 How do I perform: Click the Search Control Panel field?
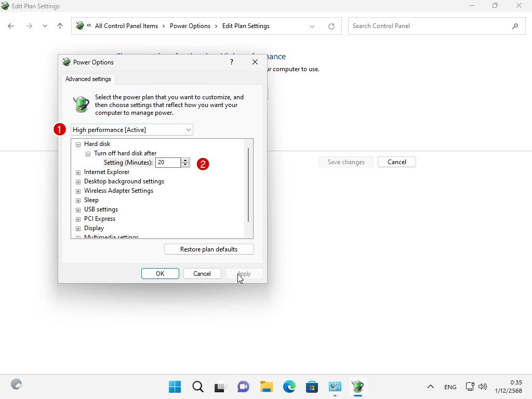429,26
